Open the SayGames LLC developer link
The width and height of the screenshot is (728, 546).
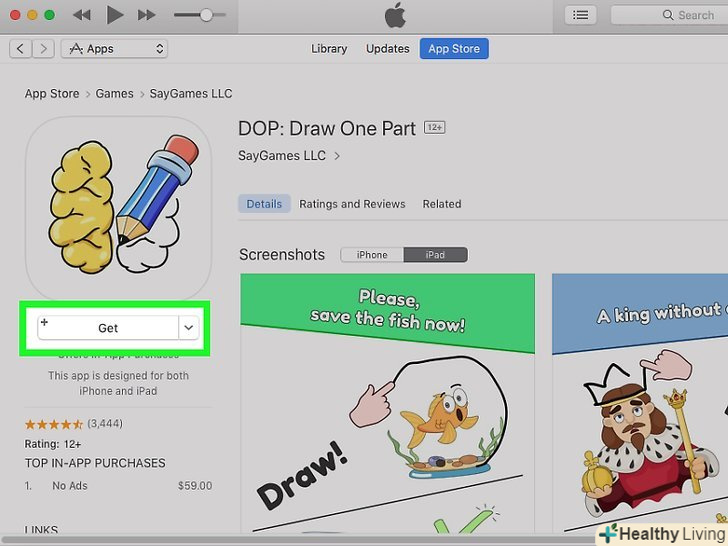click(282, 156)
